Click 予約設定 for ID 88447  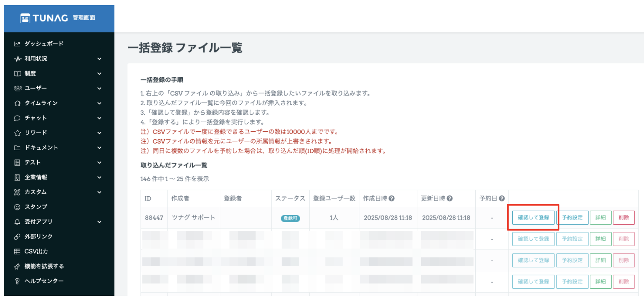(x=572, y=218)
